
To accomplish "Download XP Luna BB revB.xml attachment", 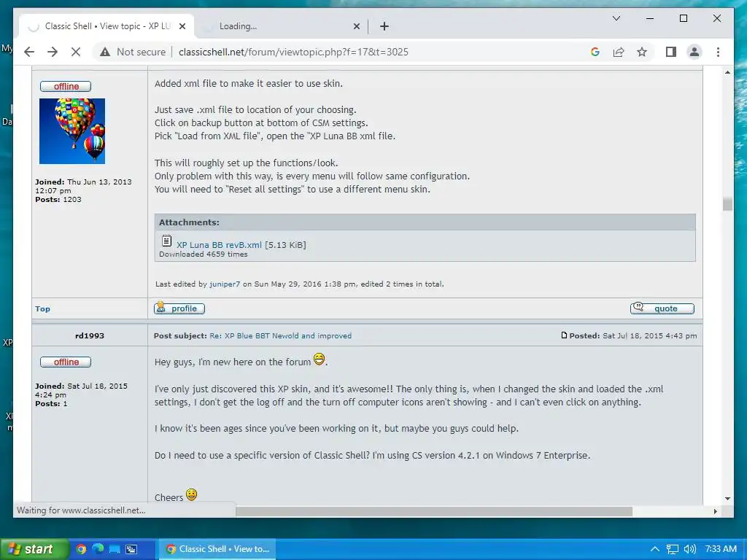I will (219, 245).
